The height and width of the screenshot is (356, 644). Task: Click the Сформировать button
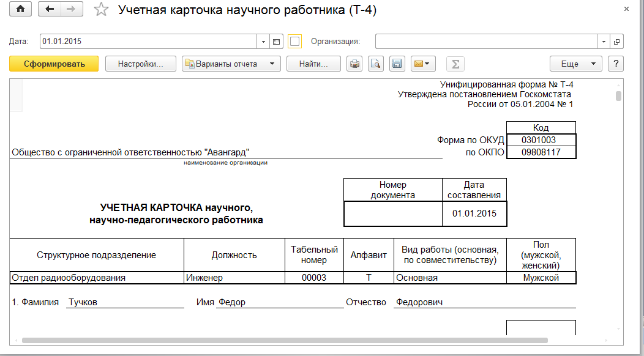54,64
